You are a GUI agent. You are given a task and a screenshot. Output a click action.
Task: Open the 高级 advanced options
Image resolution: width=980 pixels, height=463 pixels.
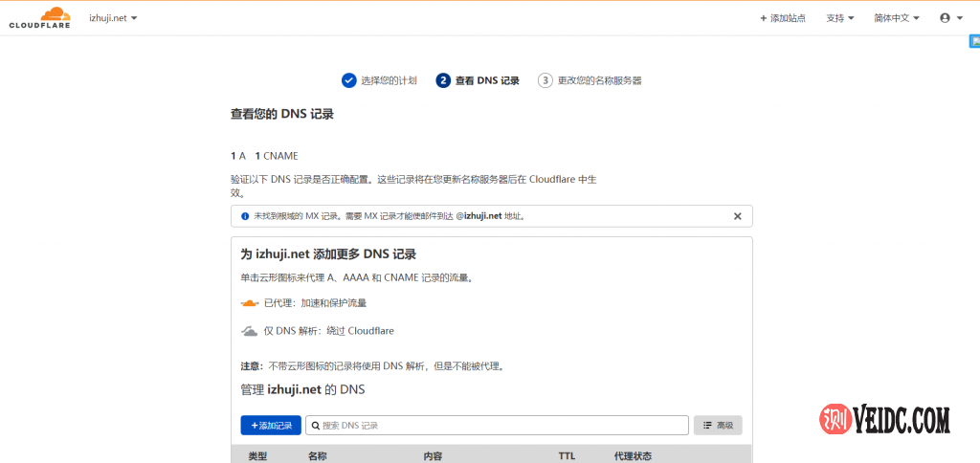[x=718, y=426]
